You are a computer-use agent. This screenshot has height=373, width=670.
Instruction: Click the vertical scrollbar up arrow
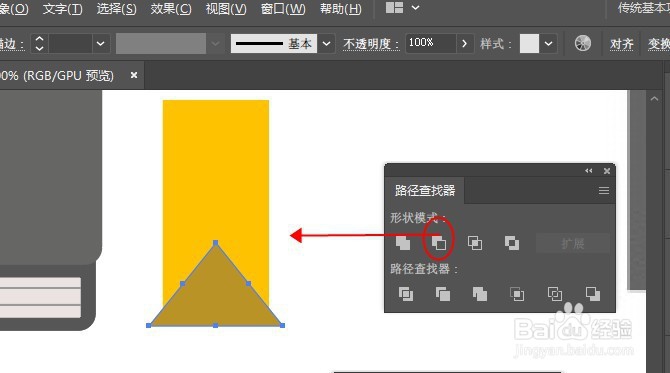(654, 99)
